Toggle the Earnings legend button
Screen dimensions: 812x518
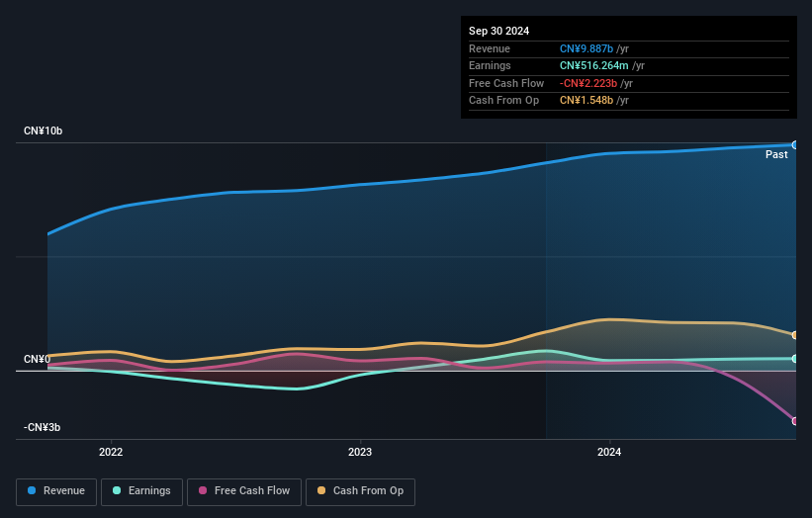point(141,491)
